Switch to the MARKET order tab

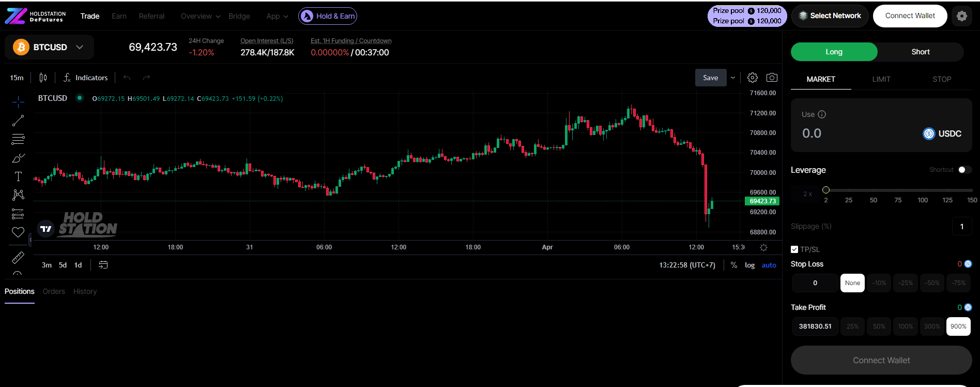(821, 79)
